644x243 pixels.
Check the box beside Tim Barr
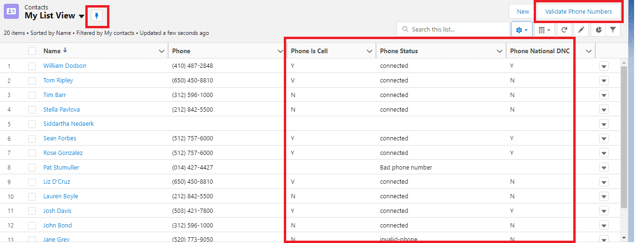coord(32,95)
